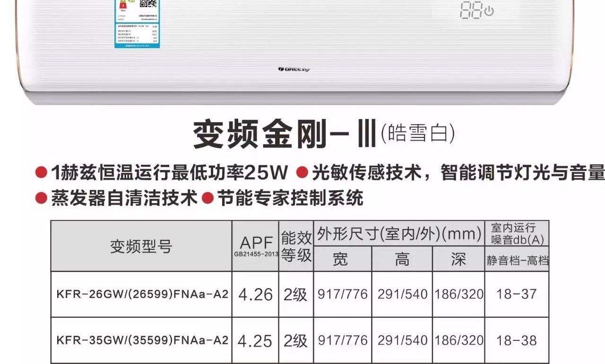Screen dimensions: 605x364
Task: Click the 18-38 noise value cell
Action: click(517, 340)
